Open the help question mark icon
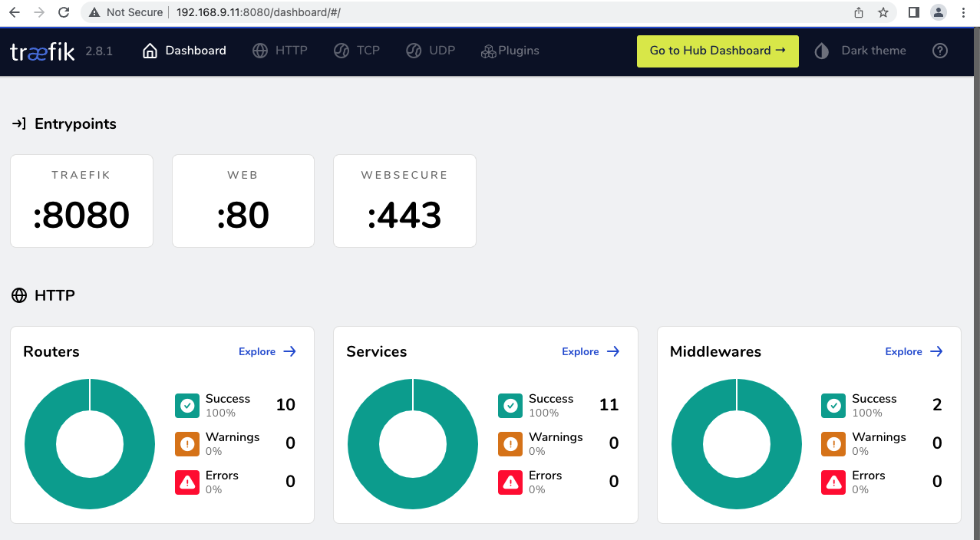This screenshot has height=540, width=980. click(x=939, y=51)
